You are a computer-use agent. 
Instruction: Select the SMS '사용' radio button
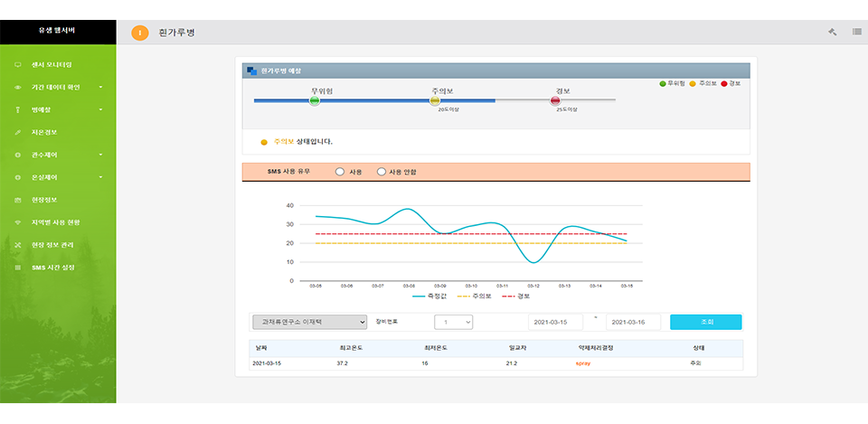(x=340, y=172)
